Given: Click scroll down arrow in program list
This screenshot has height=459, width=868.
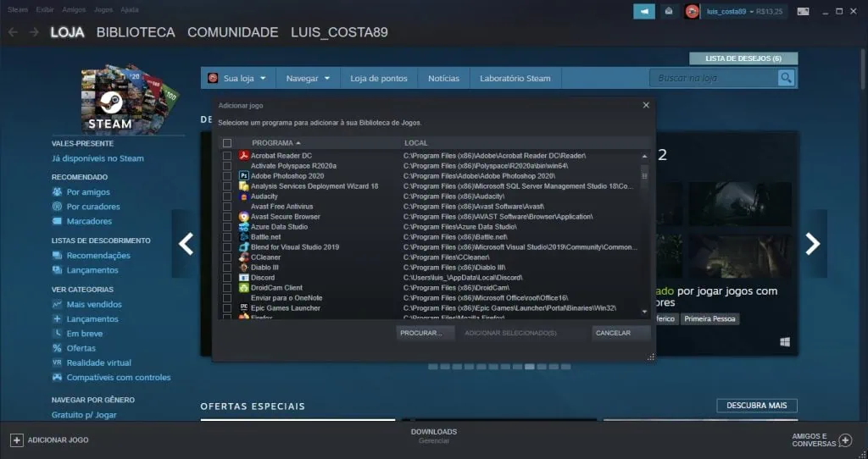Looking at the screenshot, I should coord(644,312).
